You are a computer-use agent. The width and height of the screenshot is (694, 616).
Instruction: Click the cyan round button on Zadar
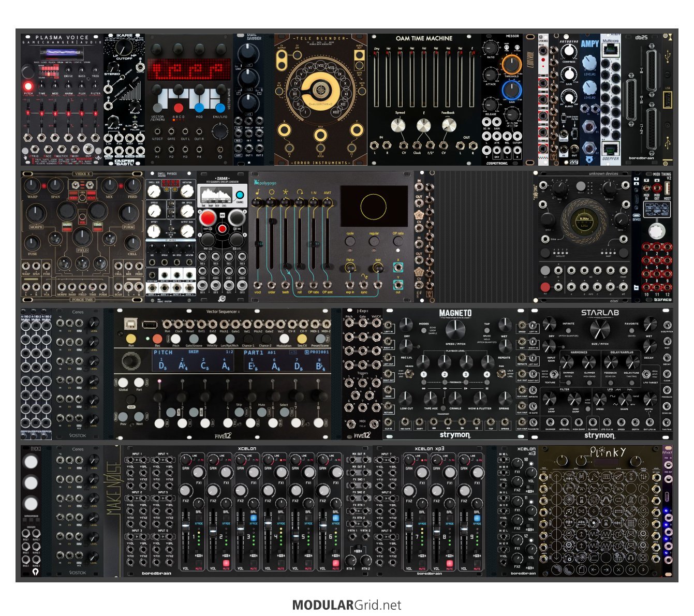tap(239, 196)
